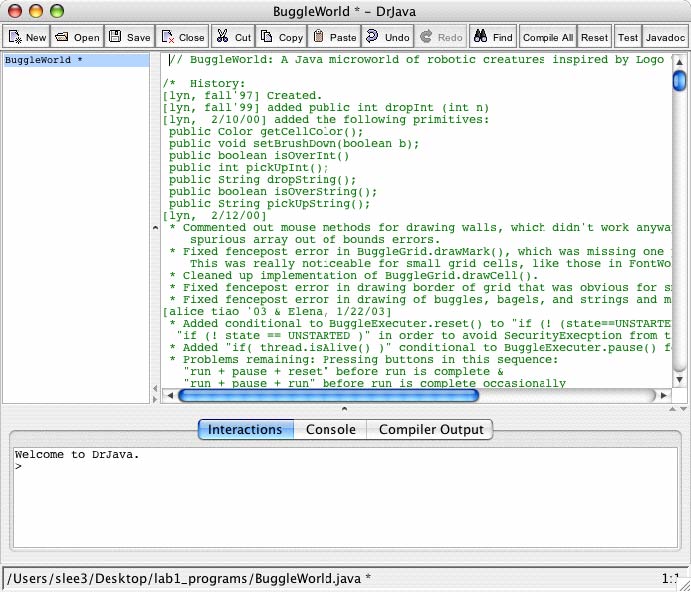Save the file using the Save icon
The image size is (691, 592).
click(x=115, y=37)
